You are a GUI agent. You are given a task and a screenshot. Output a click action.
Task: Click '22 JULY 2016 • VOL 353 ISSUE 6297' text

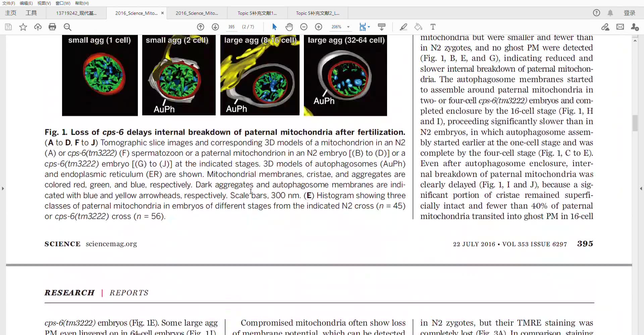pos(510,244)
